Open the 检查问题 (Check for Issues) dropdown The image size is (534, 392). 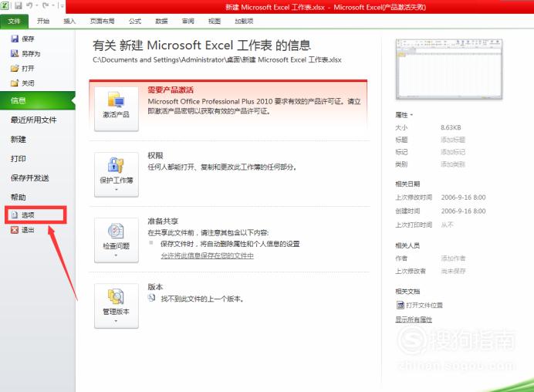[116, 240]
